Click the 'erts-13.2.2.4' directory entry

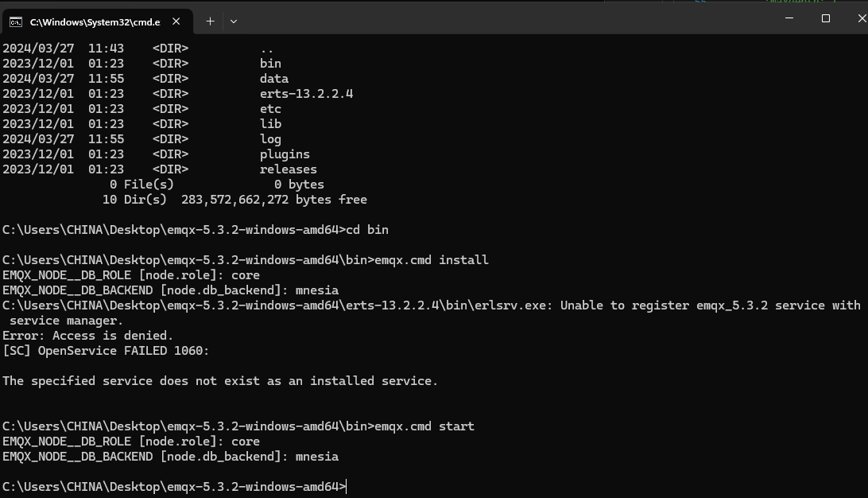pyautogui.click(x=306, y=94)
